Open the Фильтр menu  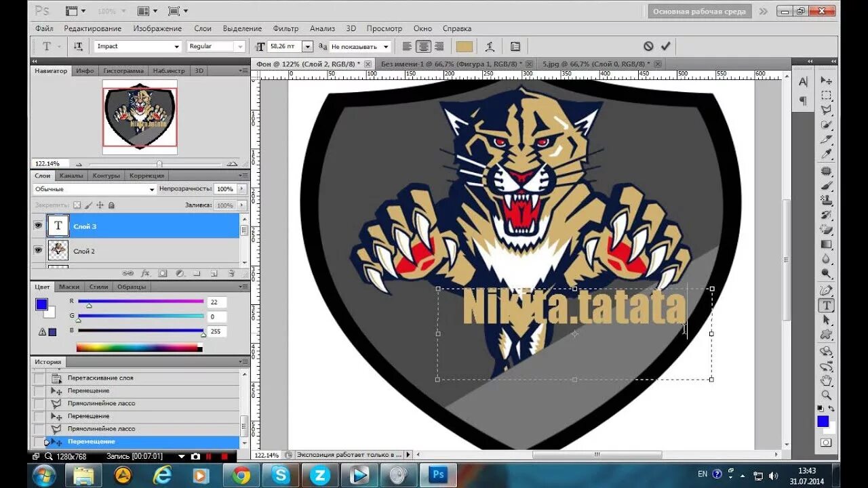pos(285,28)
